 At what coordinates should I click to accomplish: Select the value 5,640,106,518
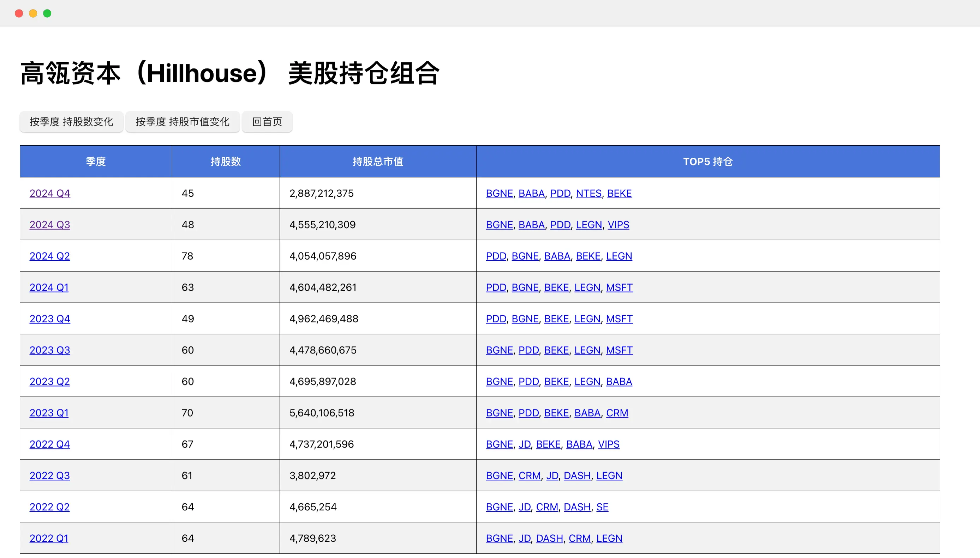(x=322, y=413)
